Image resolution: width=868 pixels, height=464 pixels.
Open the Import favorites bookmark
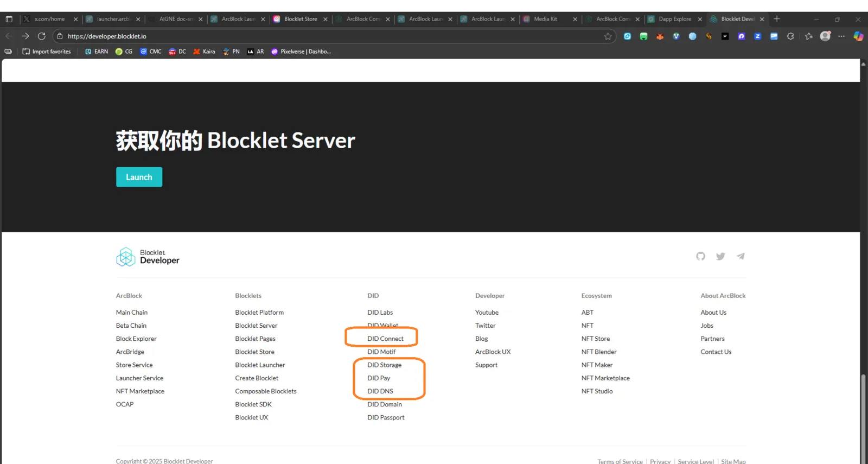click(x=47, y=52)
